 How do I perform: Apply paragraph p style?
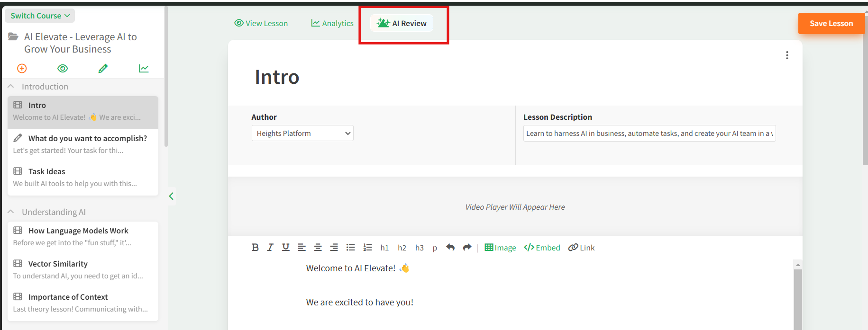pyautogui.click(x=435, y=248)
